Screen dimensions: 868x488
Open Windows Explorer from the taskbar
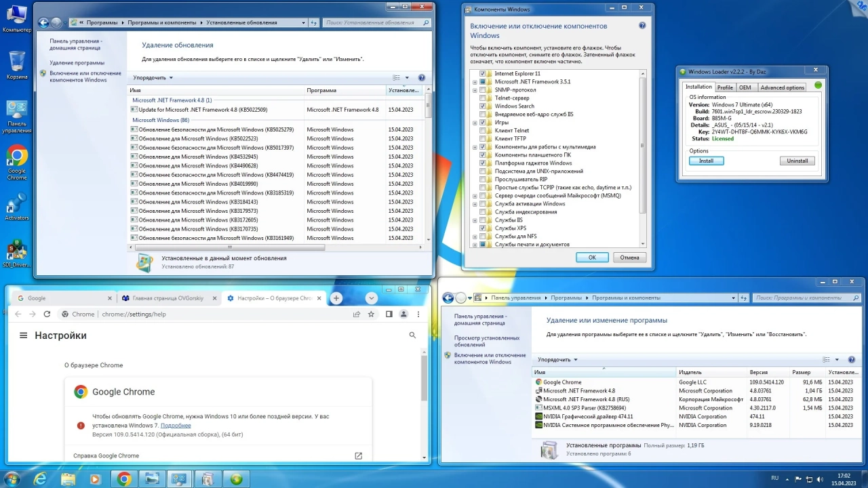point(68,479)
